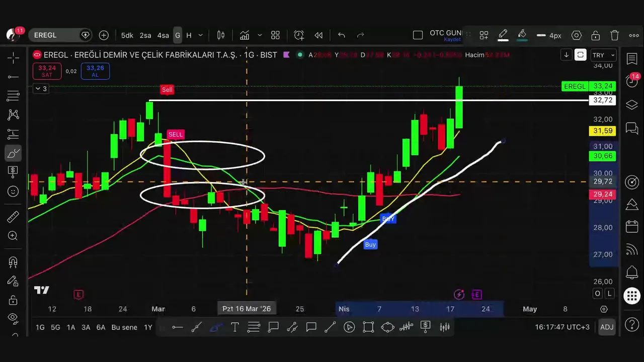
Task: Open the object tree layers panel
Action: point(632,105)
